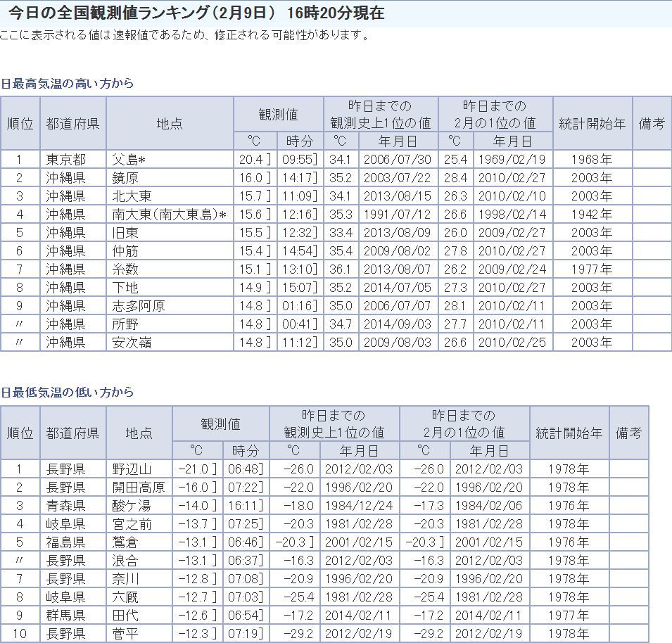Select the 菅平 station cell
The height and width of the screenshot is (643, 672).
[126, 634]
